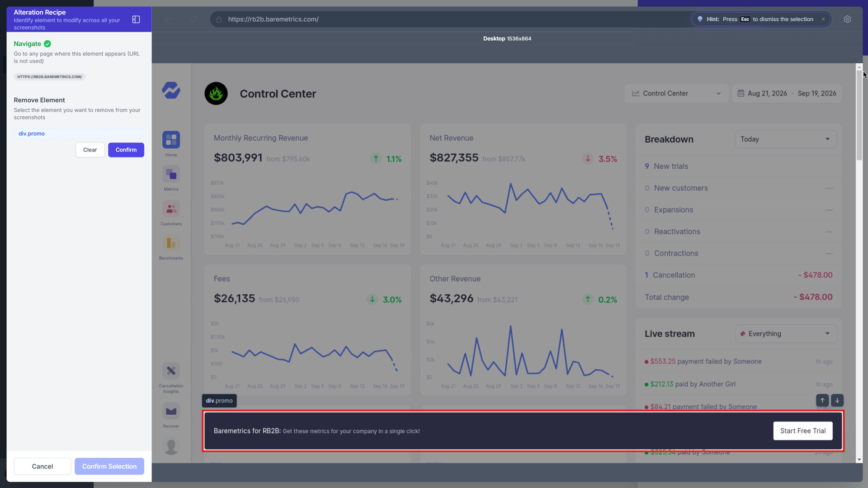The image size is (868, 488).
Task: Click the lightbulb icon in the hint
Action: pyautogui.click(x=700, y=19)
